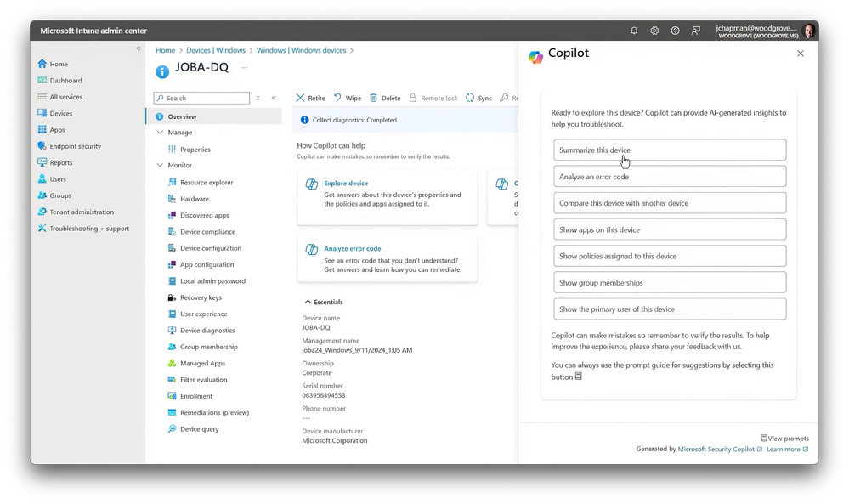
Task: Collapse the Manage section chevron
Action: point(160,132)
